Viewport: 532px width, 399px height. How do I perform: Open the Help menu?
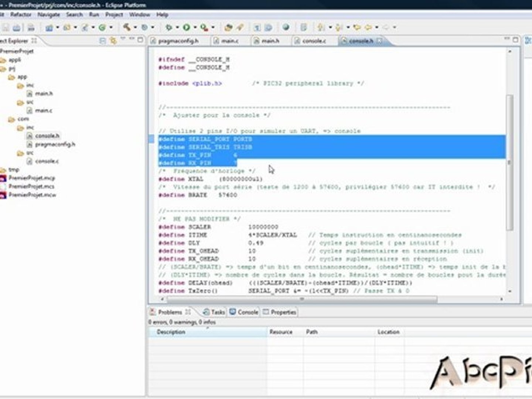point(162,14)
